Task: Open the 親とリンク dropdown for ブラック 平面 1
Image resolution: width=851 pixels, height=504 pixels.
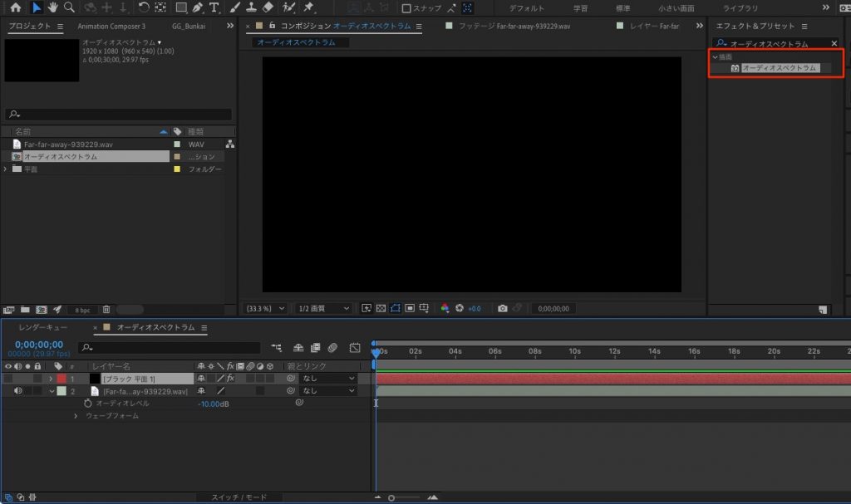Action: [327, 379]
